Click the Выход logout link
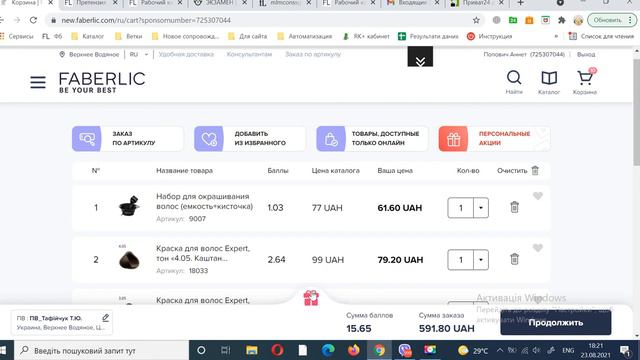The width and height of the screenshot is (640, 360). (x=586, y=54)
